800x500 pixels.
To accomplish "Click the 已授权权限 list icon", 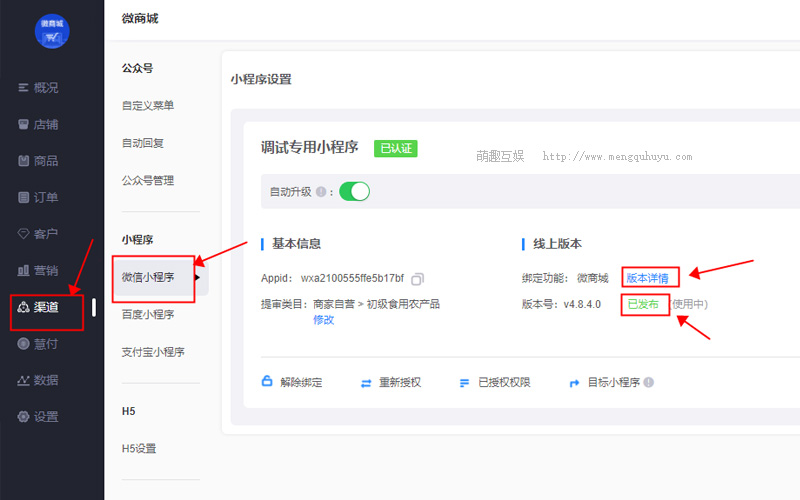I will [464, 383].
